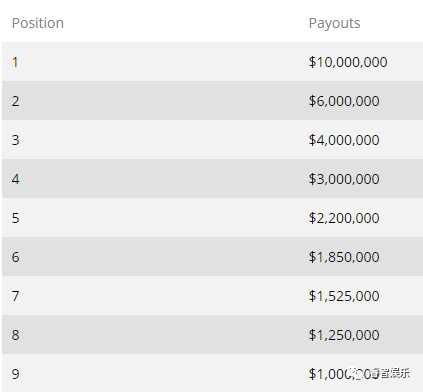Click the position 7 cell
The width and height of the screenshot is (423, 392).
pos(15,296)
